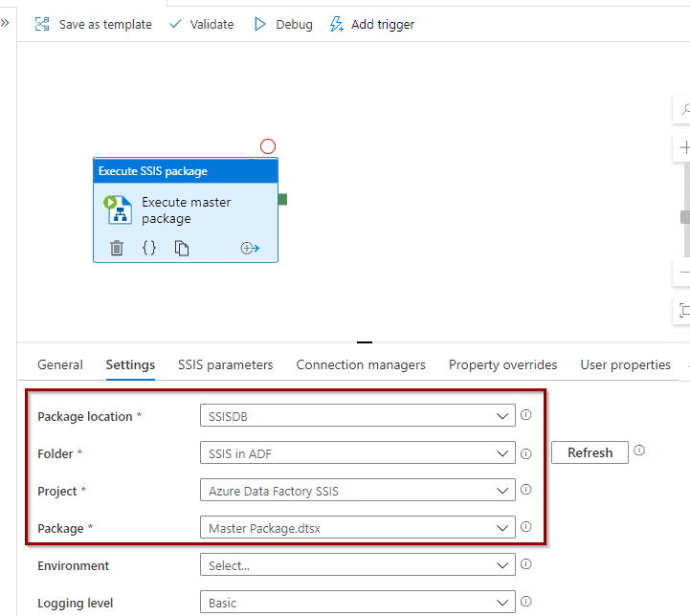The width and height of the screenshot is (690, 616).
Task: Zoom out the canvas with minus
Action: click(x=684, y=273)
